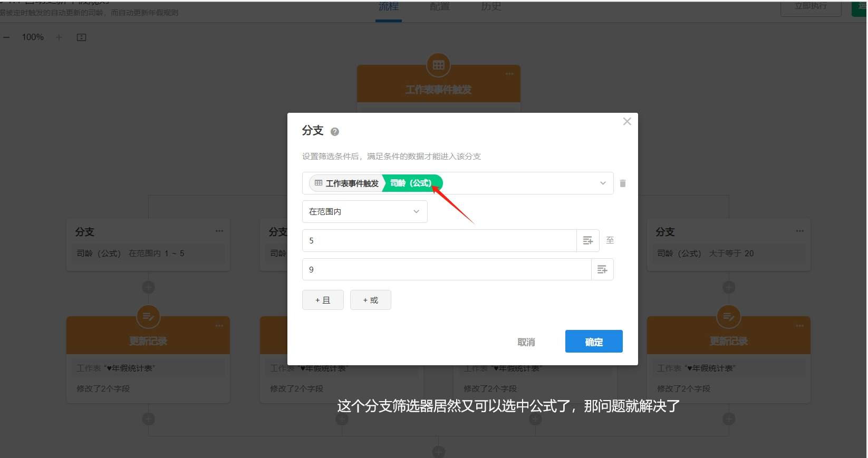Add an AND condition with + 且

point(323,300)
